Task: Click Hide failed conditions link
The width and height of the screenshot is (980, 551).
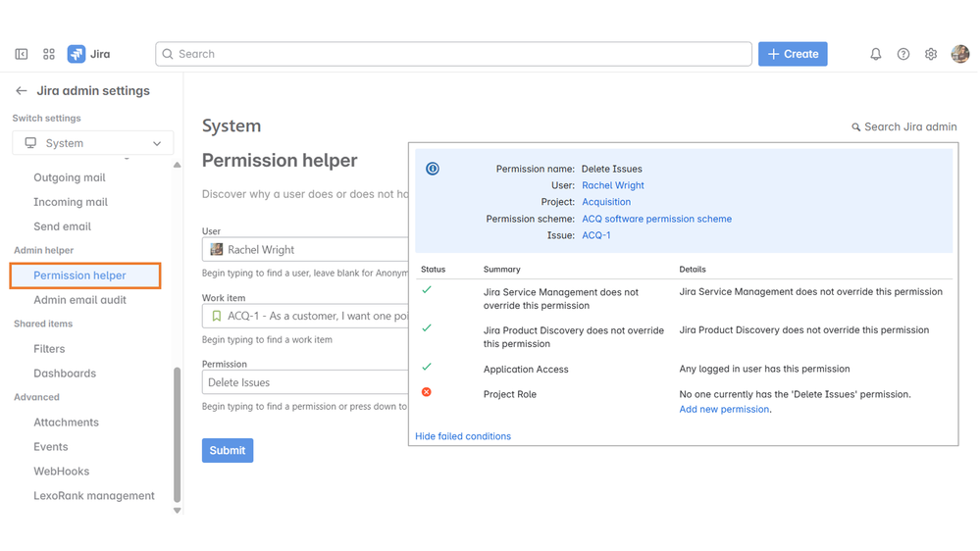Action: click(463, 436)
